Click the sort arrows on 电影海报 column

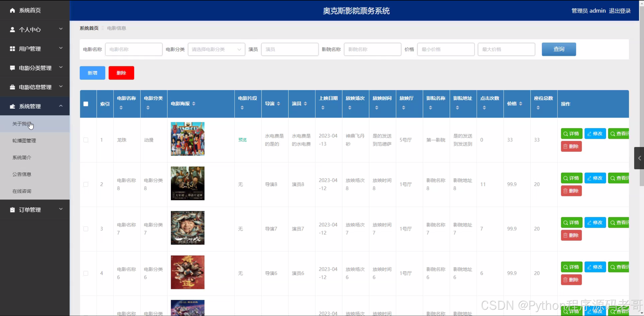[x=194, y=104]
